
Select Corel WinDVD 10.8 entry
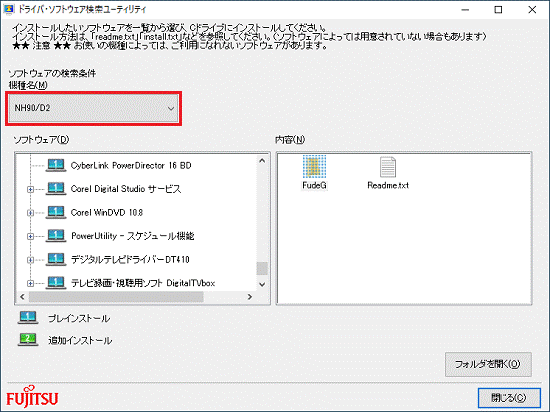click(x=107, y=212)
